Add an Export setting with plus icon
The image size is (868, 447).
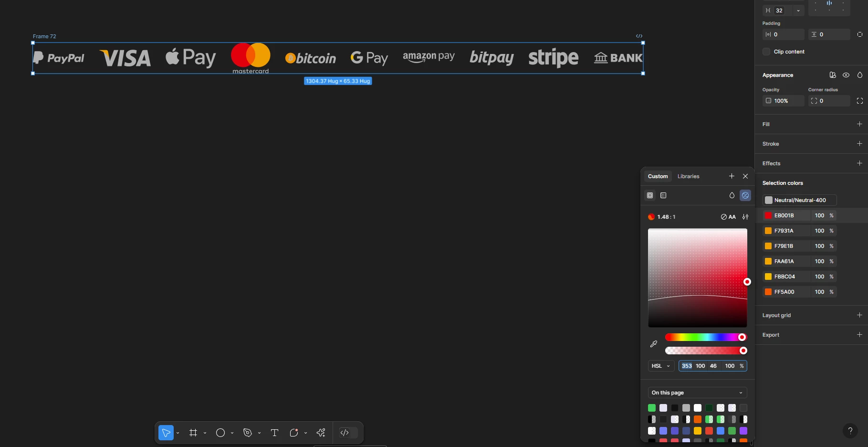859,335
